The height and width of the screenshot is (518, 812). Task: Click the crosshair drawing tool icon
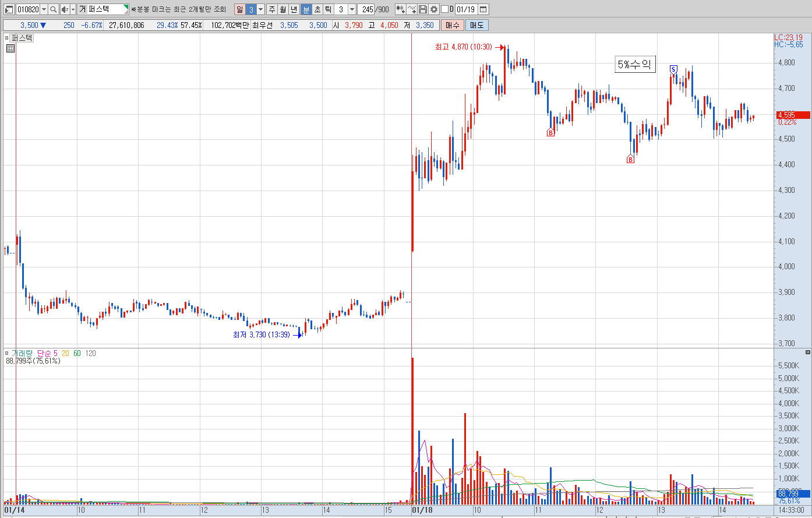(x=412, y=9)
